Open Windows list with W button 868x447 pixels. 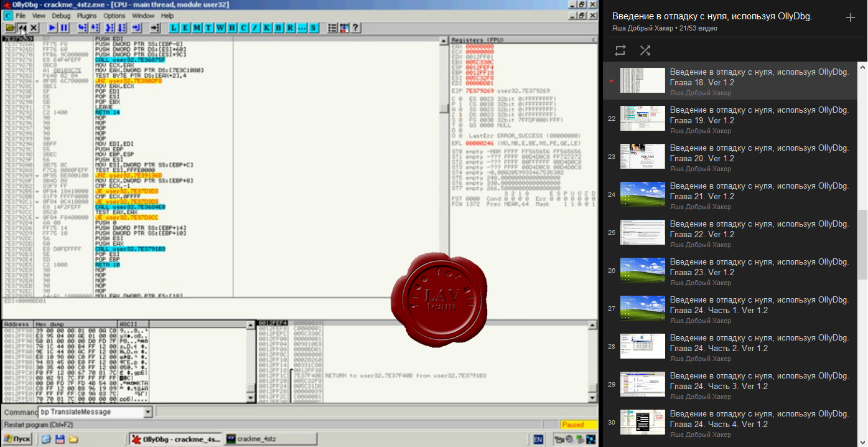[220, 27]
